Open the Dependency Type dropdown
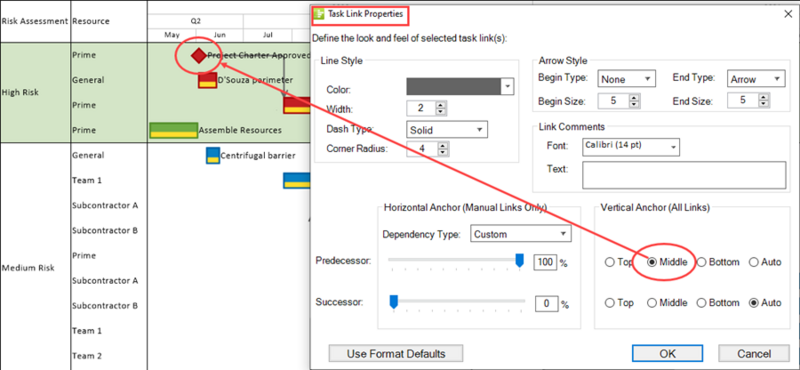Viewport: 800px width, 370px height. tap(520, 234)
